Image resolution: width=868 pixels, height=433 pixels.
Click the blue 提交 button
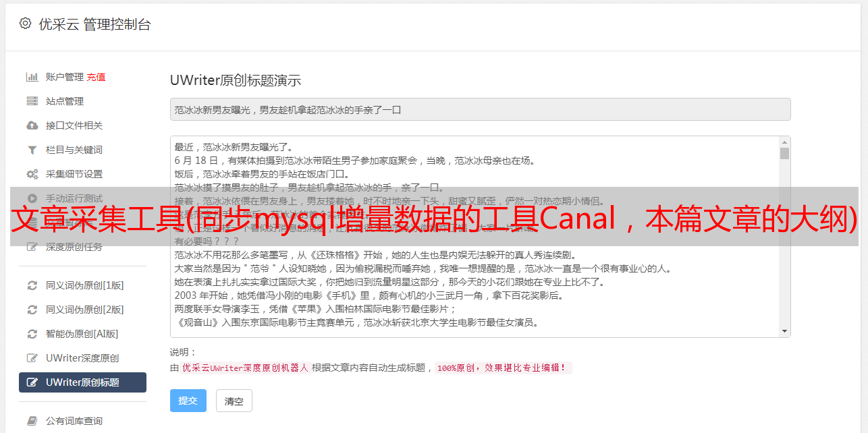point(188,401)
